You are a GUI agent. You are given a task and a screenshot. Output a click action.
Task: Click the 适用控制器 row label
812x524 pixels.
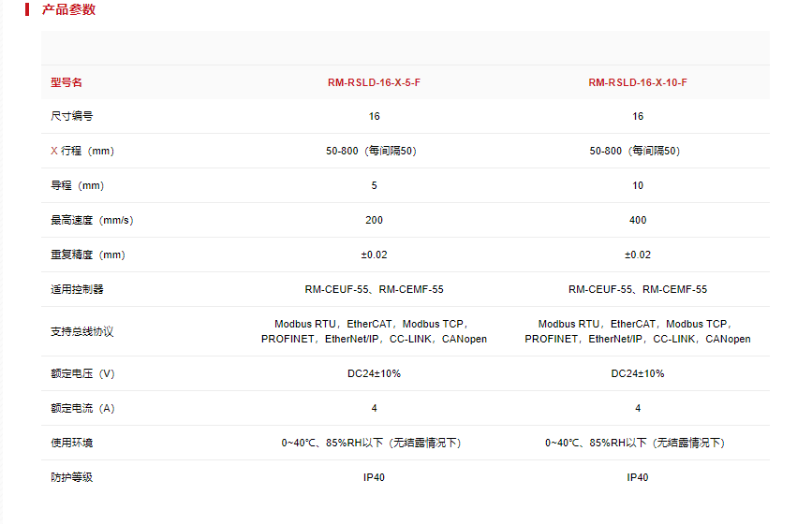(x=77, y=290)
